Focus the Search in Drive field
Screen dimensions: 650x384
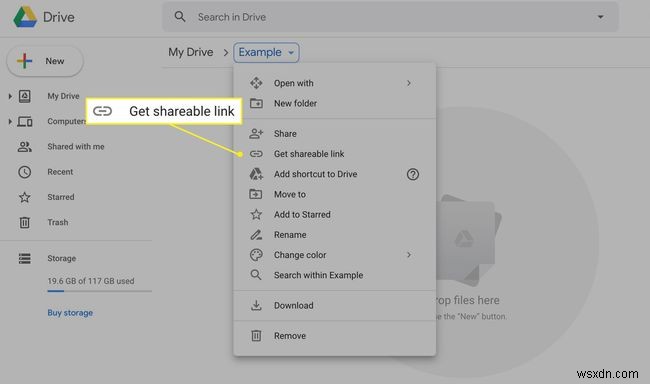[x=390, y=17]
